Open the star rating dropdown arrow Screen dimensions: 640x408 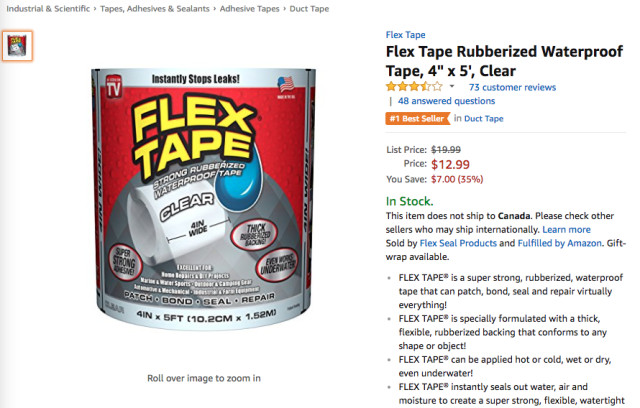tap(452, 86)
